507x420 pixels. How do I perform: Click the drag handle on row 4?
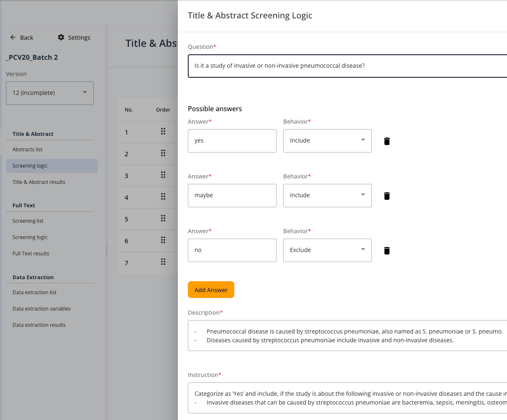pos(163,197)
